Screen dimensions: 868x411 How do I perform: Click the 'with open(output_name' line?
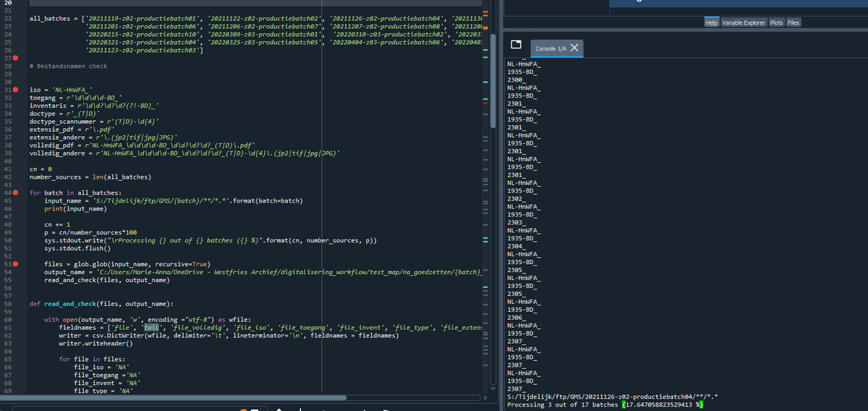click(x=148, y=319)
